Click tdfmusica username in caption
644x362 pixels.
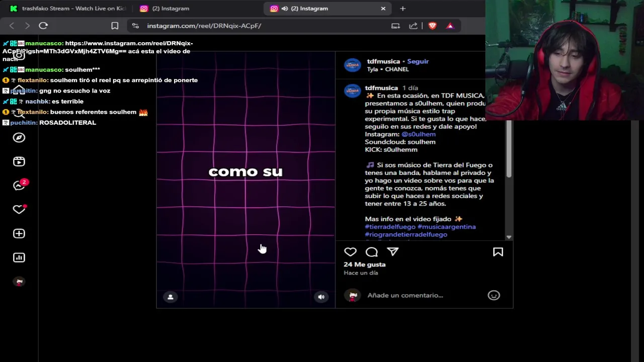coord(381,88)
